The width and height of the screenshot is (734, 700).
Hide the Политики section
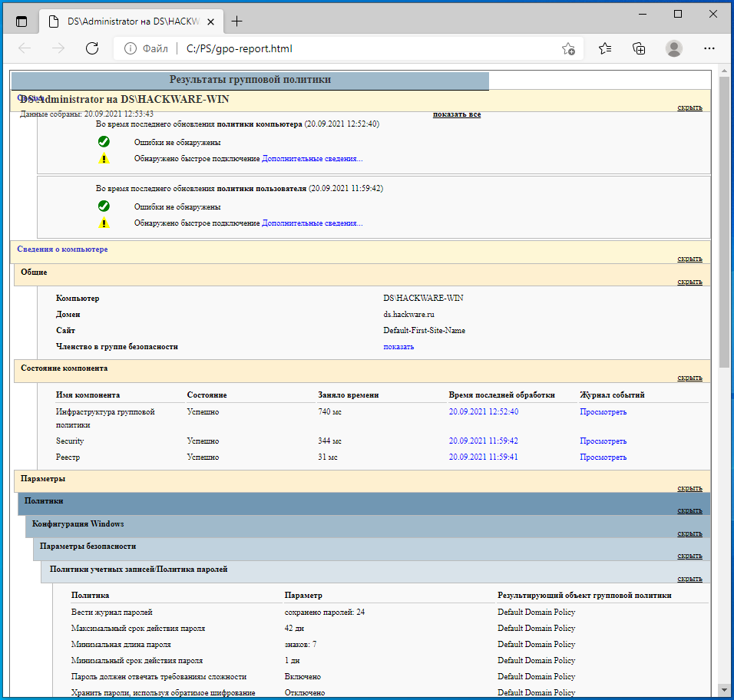pyautogui.click(x=689, y=510)
